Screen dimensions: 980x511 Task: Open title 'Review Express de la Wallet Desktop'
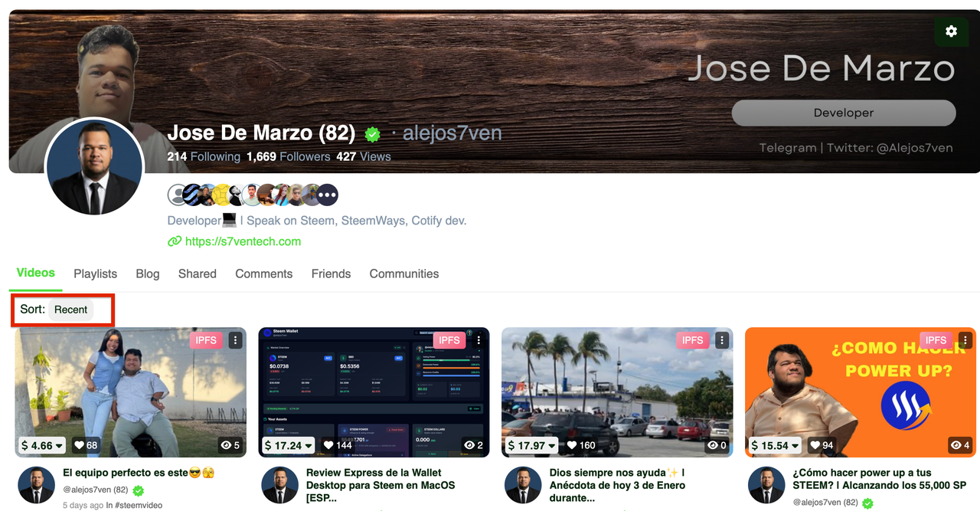coord(381,485)
